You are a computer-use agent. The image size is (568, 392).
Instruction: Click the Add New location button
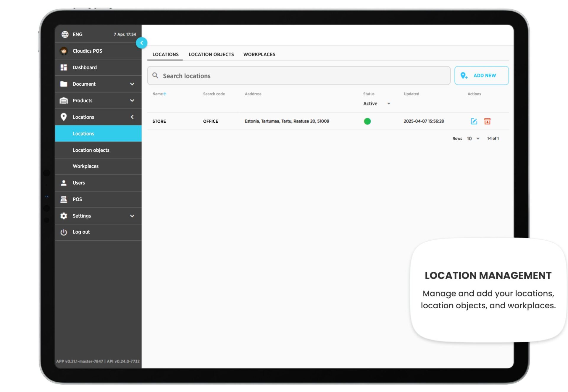coord(481,76)
